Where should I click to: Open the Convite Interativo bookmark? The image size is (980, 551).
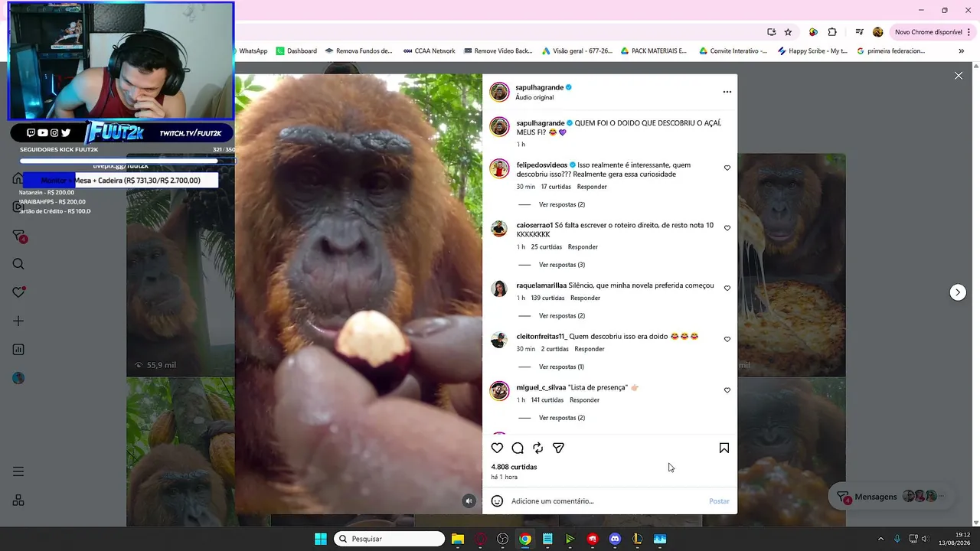point(733,51)
